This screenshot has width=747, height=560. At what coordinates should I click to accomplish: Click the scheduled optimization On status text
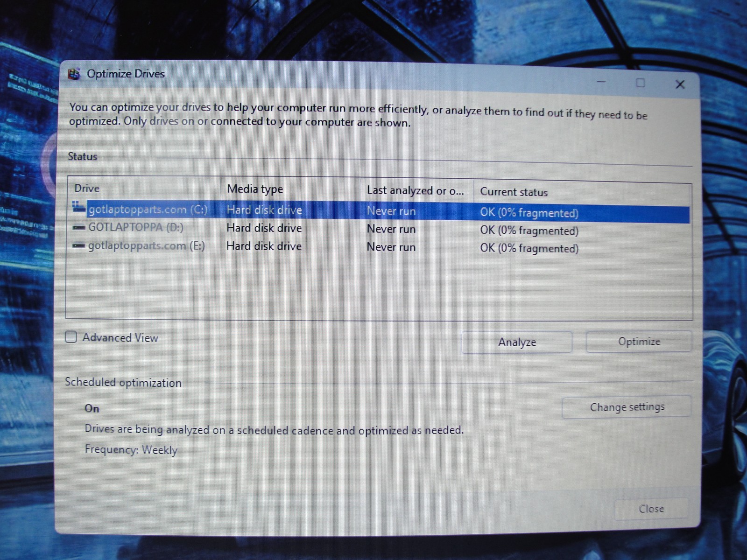pyautogui.click(x=92, y=408)
